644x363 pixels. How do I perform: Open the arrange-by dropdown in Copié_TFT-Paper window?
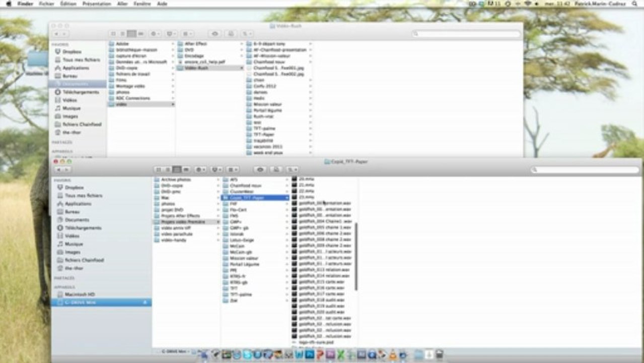[233, 170]
